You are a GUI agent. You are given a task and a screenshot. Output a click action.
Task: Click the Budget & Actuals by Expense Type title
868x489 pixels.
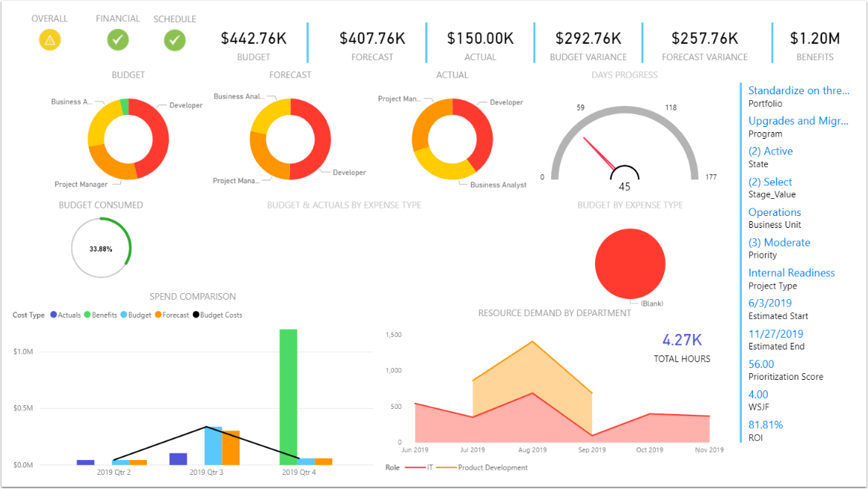[x=344, y=205]
